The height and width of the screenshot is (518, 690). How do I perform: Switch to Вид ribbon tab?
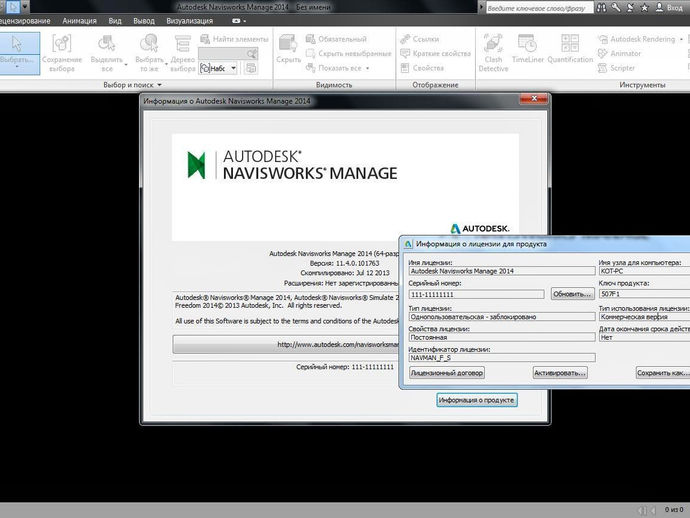[x=115, y=21]
